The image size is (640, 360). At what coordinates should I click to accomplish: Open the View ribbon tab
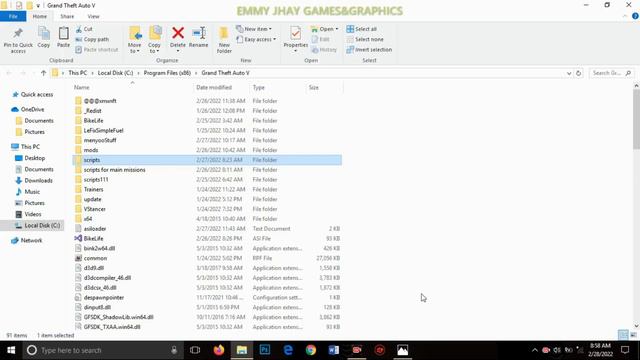(93, 16)
